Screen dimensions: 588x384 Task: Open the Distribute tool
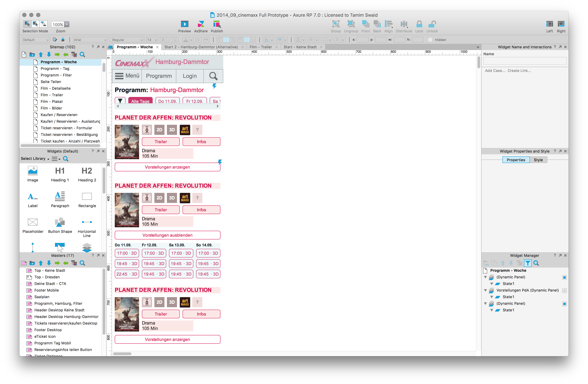point(404,24)
